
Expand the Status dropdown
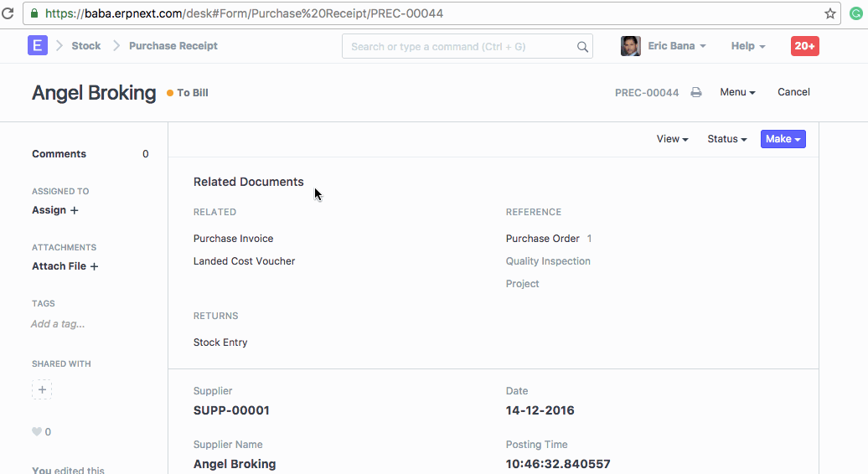point(727,139)
